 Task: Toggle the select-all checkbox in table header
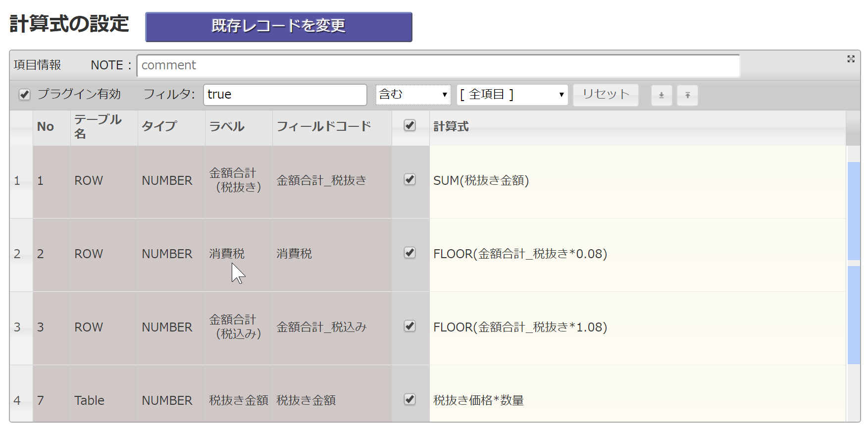pos(409,125)
